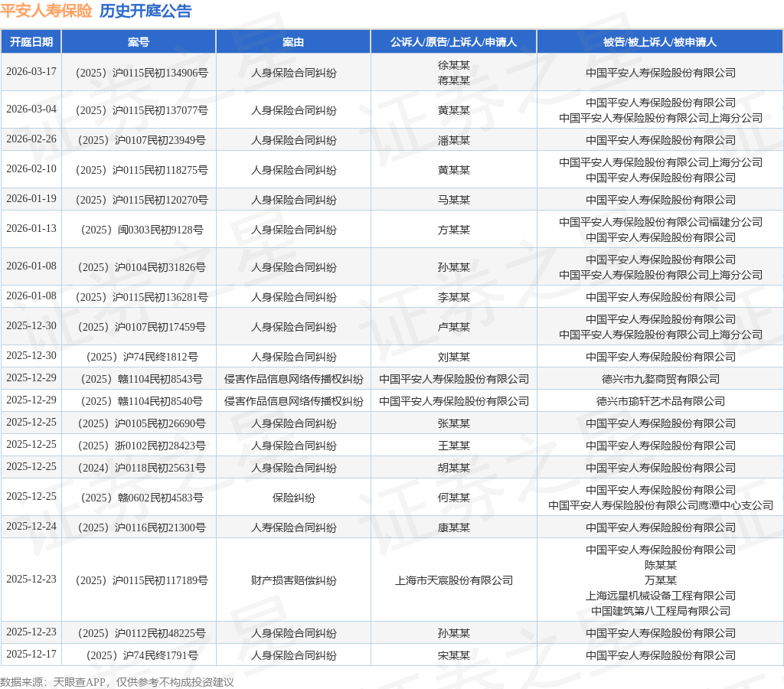Click the 案由 column header
This screenshot has height=689, width=784.
click(293, 42)
